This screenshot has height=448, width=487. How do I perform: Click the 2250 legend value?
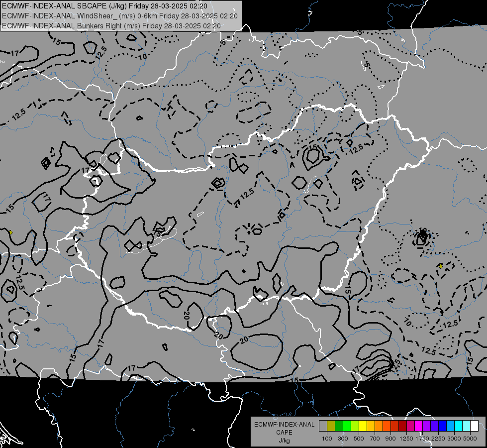tap(438, 439)
